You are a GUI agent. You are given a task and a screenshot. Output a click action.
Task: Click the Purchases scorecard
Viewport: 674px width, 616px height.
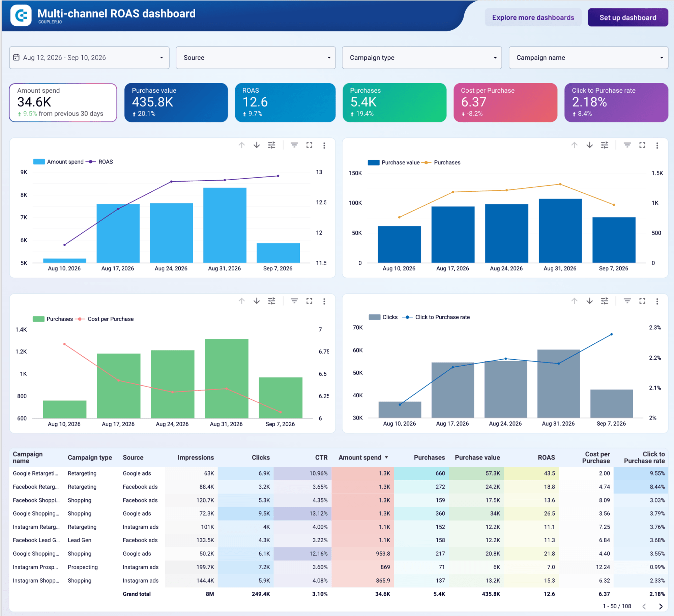(x=394, y=102)
